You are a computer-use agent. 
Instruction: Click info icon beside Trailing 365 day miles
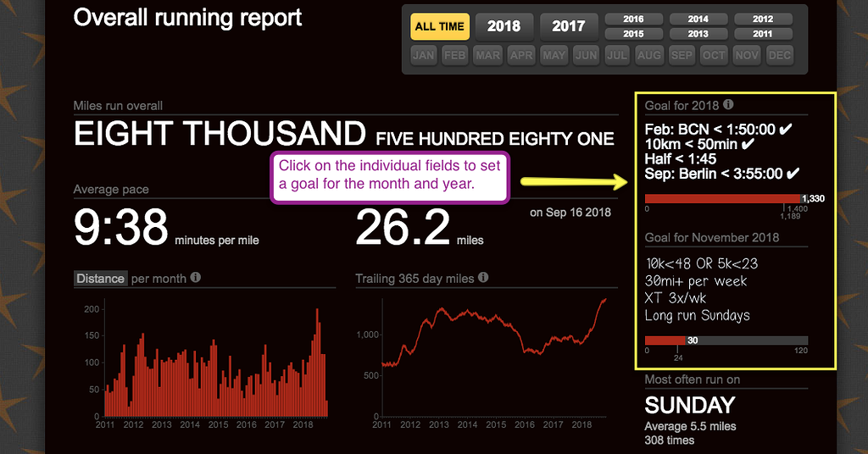pos(483,278)
